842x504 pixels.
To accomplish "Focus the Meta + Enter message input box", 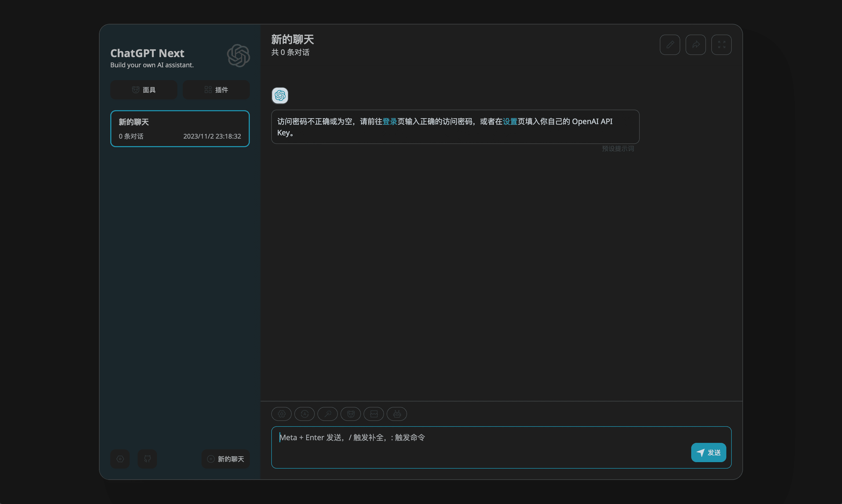I will click(501, 447).
